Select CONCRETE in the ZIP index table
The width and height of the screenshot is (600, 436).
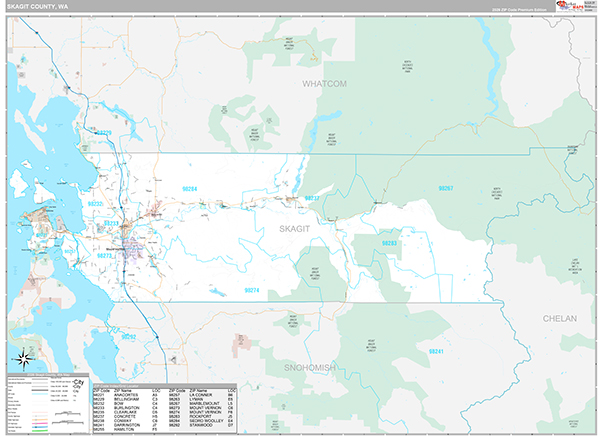[x=125, y=416]
